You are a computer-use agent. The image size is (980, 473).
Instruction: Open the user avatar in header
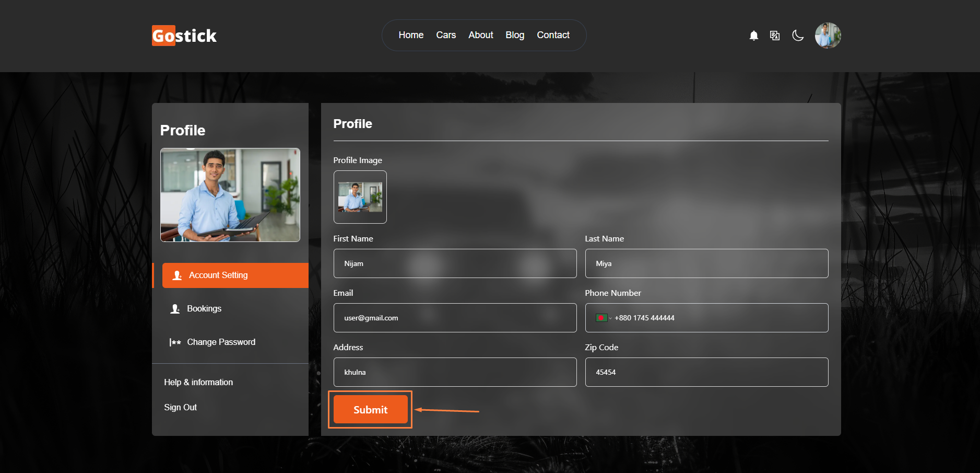828,36
